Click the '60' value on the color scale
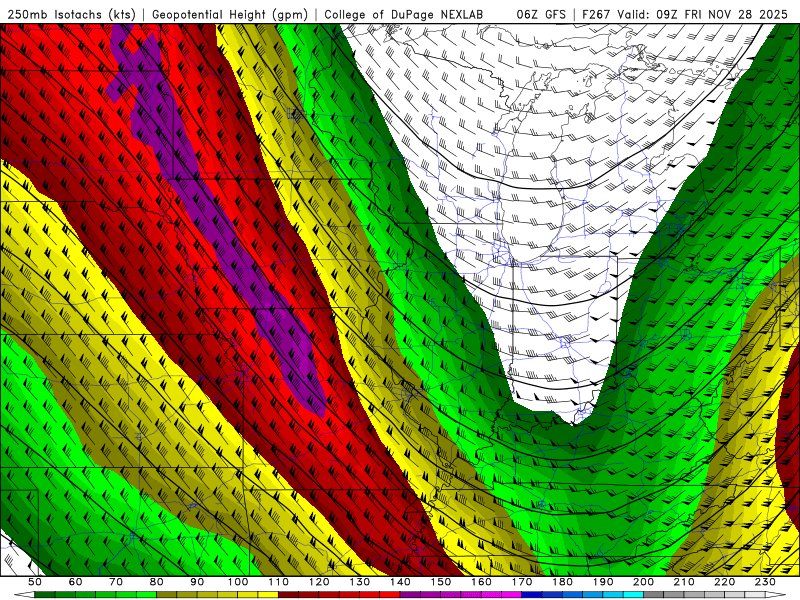The image size is (800, 600). pyautogui.click(x=76, y=582)
